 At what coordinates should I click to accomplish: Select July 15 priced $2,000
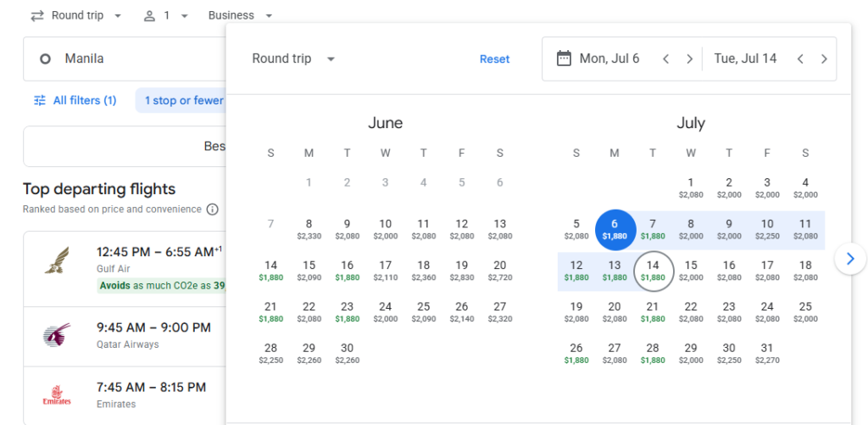[691, 271]
